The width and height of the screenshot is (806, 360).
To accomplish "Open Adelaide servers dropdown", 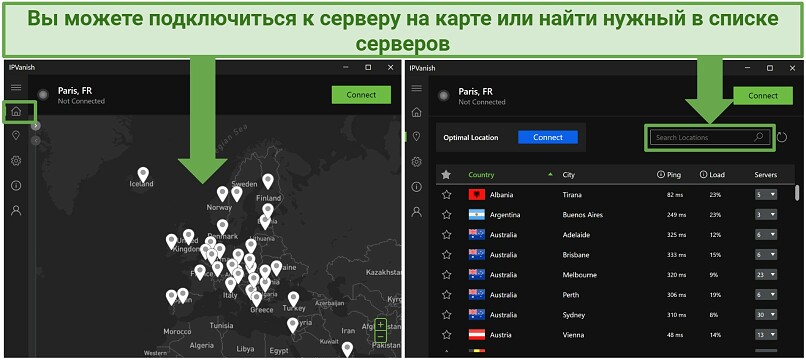I will pyautogui.click(x=766, y=235).
